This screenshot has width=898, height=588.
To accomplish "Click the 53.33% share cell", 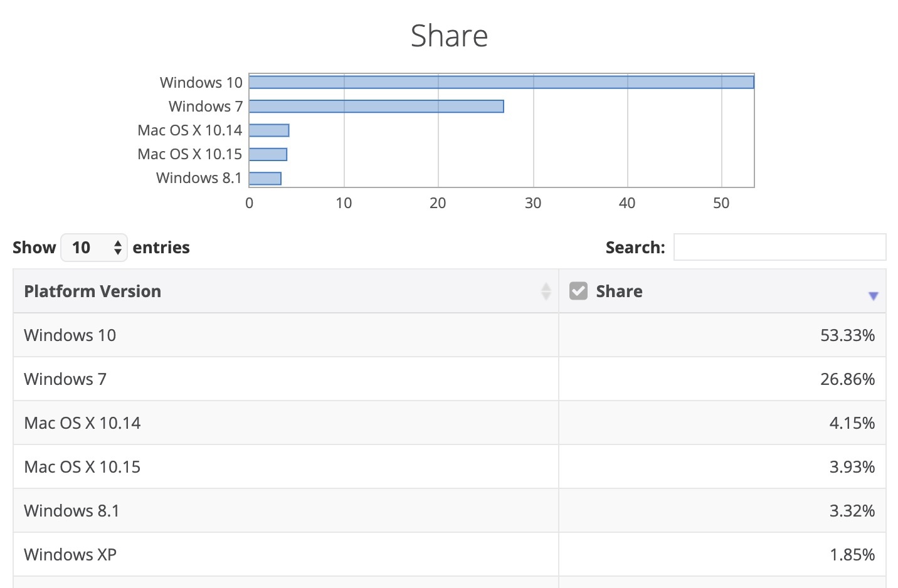I will (x=847, y=335).
